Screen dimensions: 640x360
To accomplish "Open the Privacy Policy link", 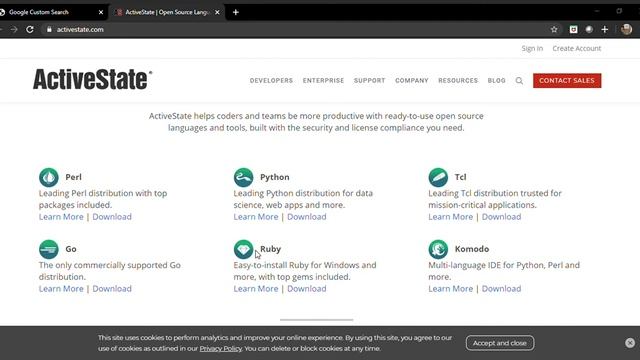I will [220, 349].
